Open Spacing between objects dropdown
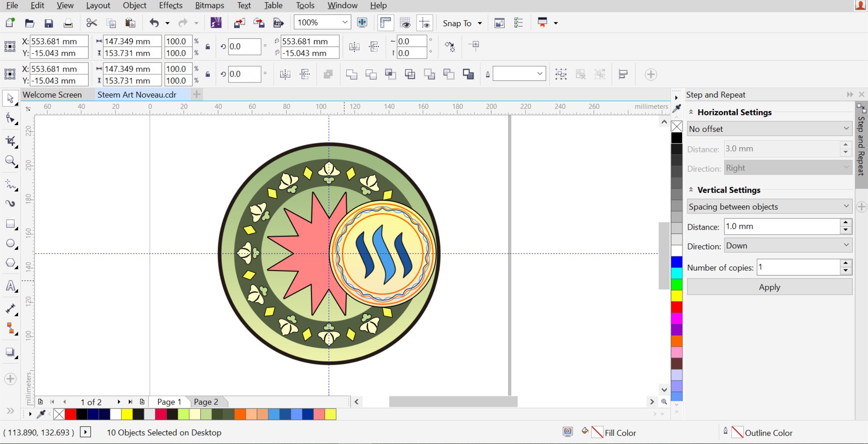Image resolution: width=868 pixels, height=444 pixels. click(x=769, y=207)
